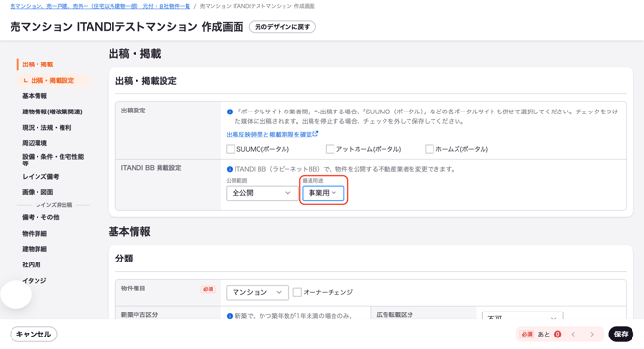Jump to 画像・図面 in sidebar
The height and width of the screenshot is (349, 644).
coord(37,192)
